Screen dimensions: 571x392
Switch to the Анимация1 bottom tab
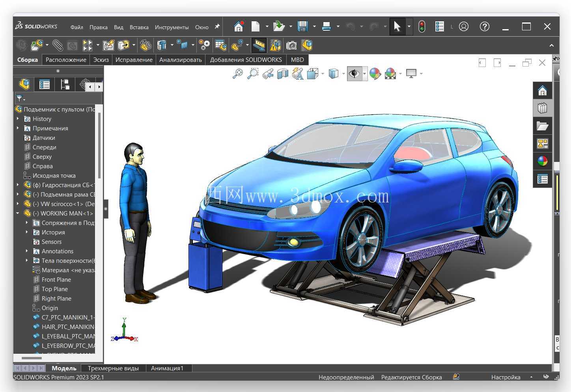pos(168,368)
